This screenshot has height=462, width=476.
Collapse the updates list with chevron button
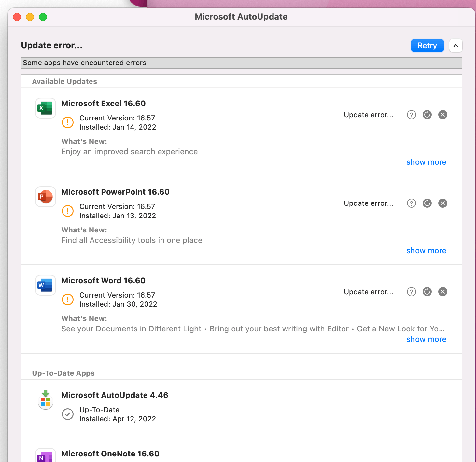tap(456, 46)
